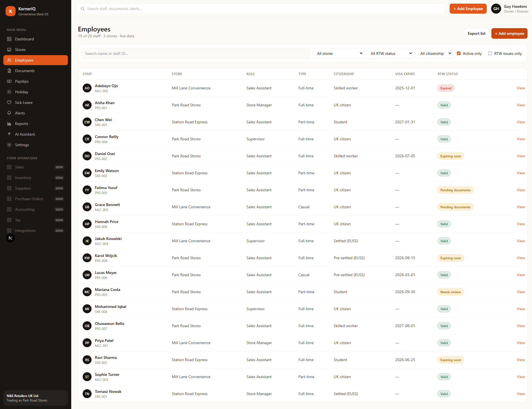Click the Suppliers grid icon
The image size is (532, 409).
tap(9, 188)
